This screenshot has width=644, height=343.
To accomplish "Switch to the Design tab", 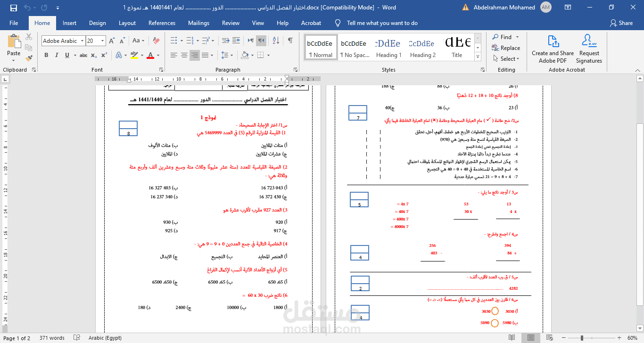I will click(x=98, y=23).
